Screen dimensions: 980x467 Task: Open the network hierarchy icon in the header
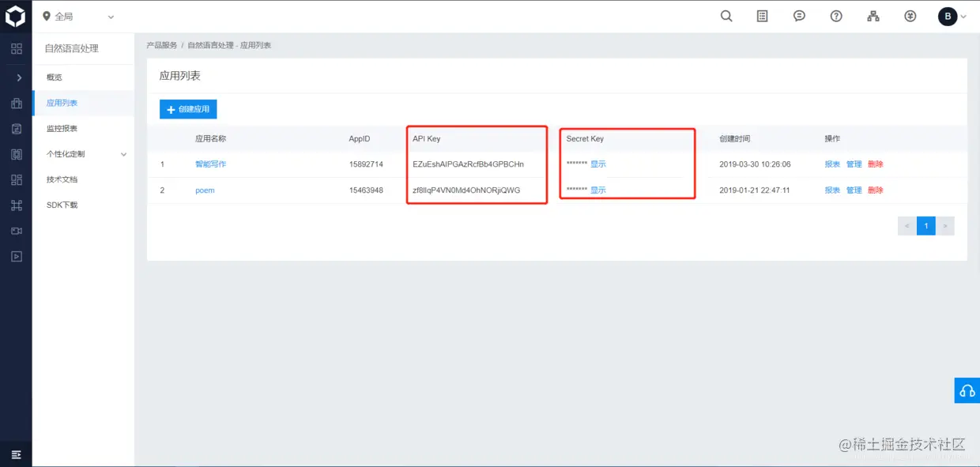pyautogui.click(x=873, y=16)
